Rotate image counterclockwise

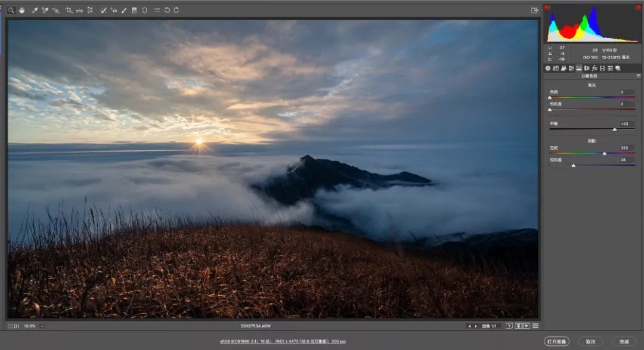tap(167, 10)
